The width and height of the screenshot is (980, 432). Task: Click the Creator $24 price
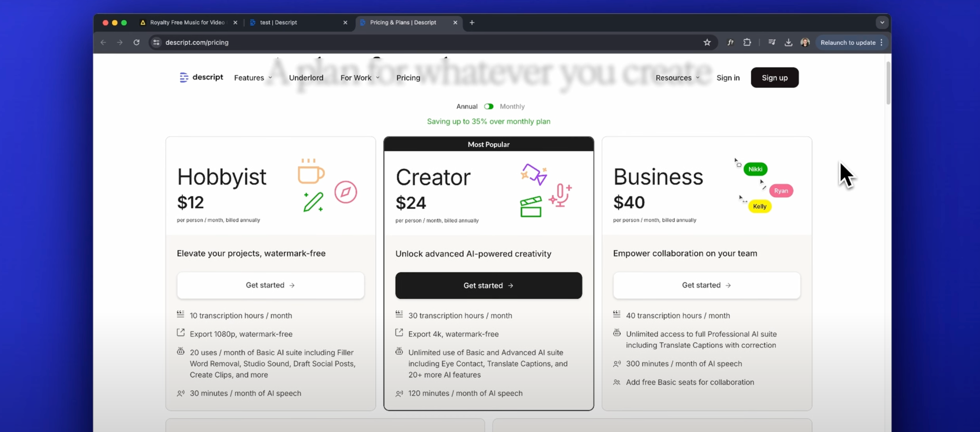point(411,203)
